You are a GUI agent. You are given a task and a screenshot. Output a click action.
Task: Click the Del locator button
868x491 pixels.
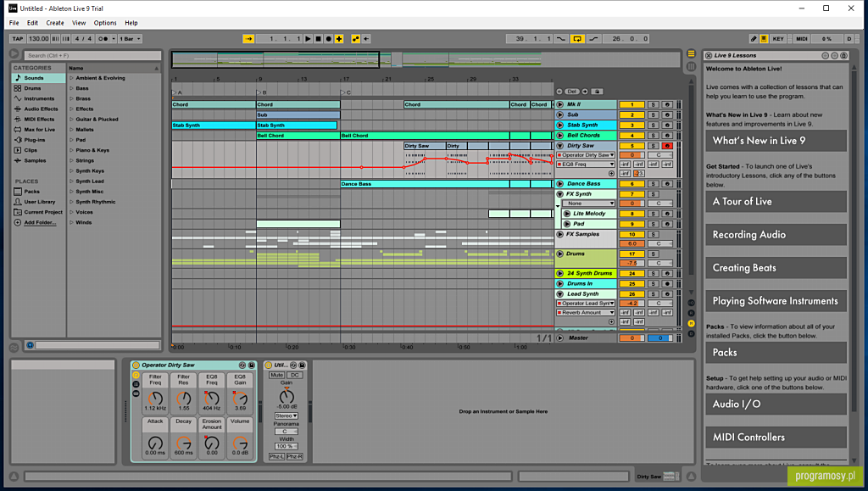click(572, 92)
